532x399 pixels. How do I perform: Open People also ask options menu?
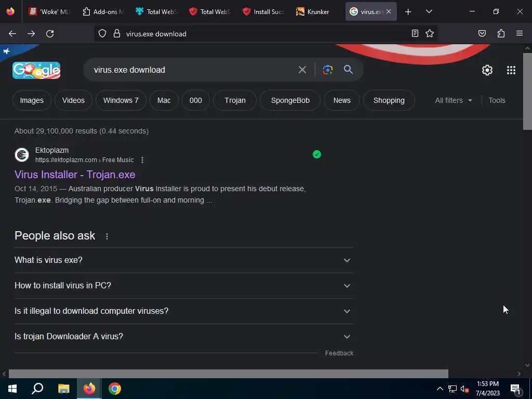click(x=107, y=236)
